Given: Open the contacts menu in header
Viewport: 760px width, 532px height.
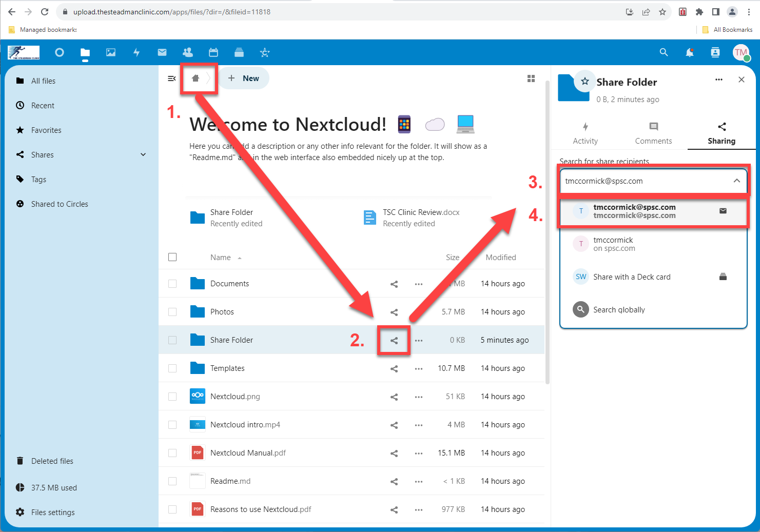Looking at the screenshot, I should pyautogui.click(x=715, y=52).
